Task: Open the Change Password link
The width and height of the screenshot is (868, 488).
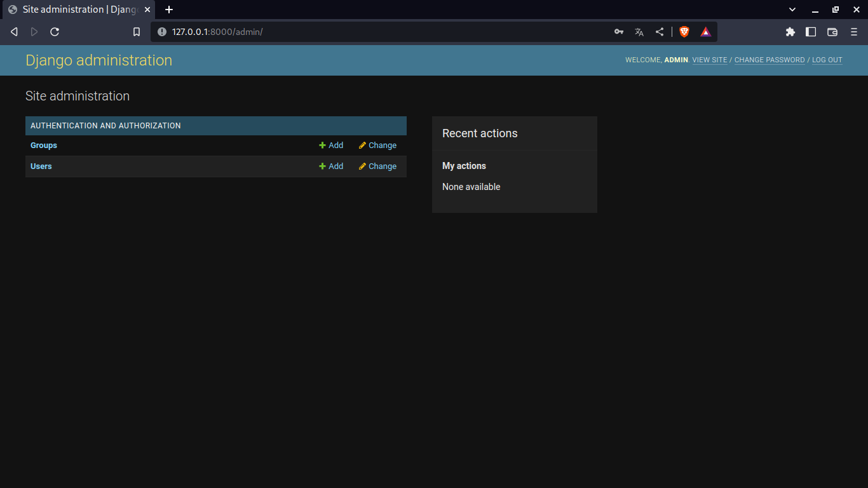Action: [770, 60]
